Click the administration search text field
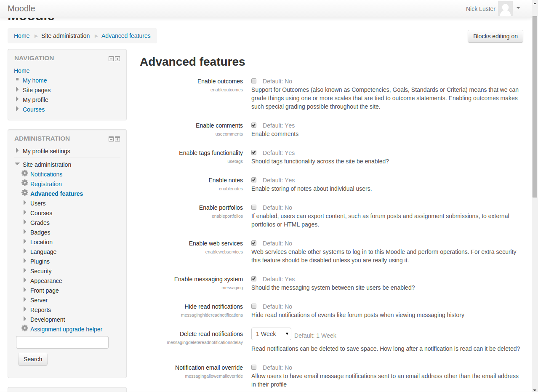538x392 pixels. point(62,342)
